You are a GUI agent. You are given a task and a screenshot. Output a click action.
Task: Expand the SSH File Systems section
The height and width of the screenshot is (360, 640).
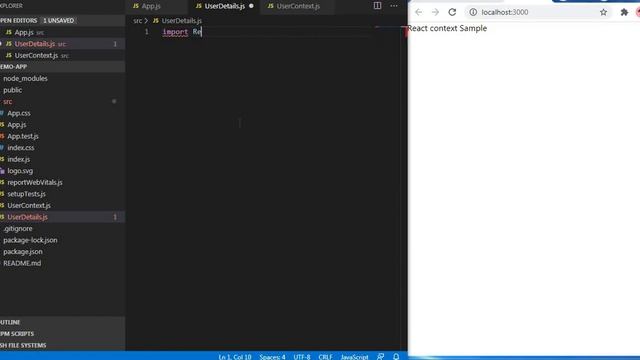tap(62, 345)
